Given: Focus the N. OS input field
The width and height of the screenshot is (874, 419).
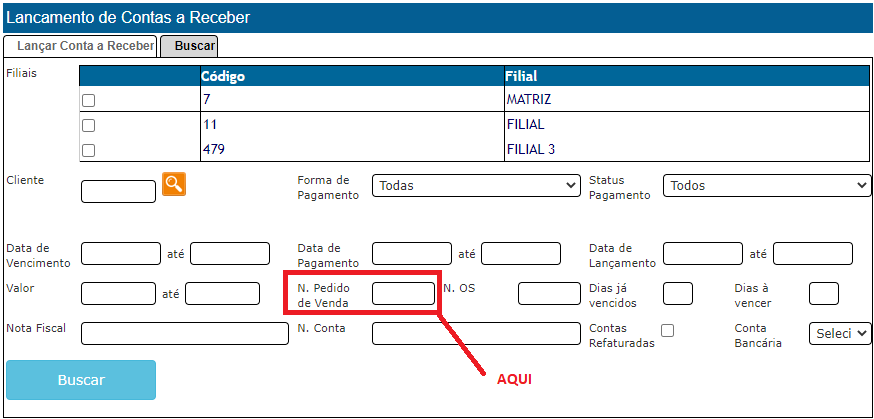Looking at the screenshot, I should pos(549,293).
